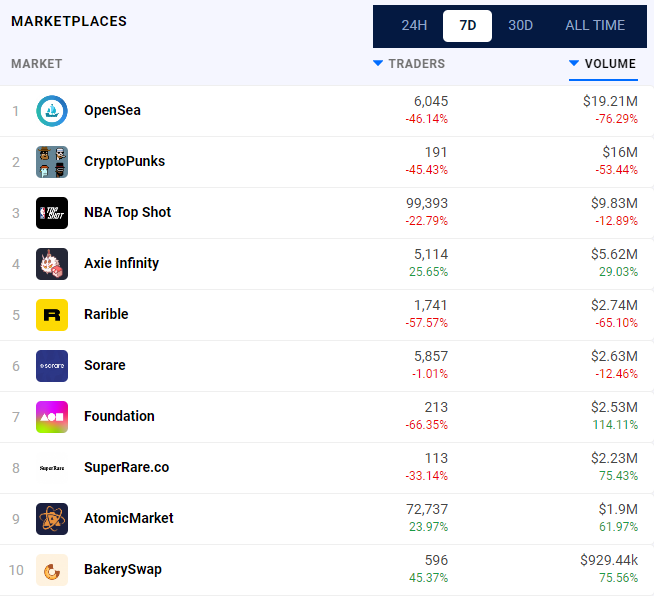Click NBA Top Shot's 99,393 traders value

point(427,204)
